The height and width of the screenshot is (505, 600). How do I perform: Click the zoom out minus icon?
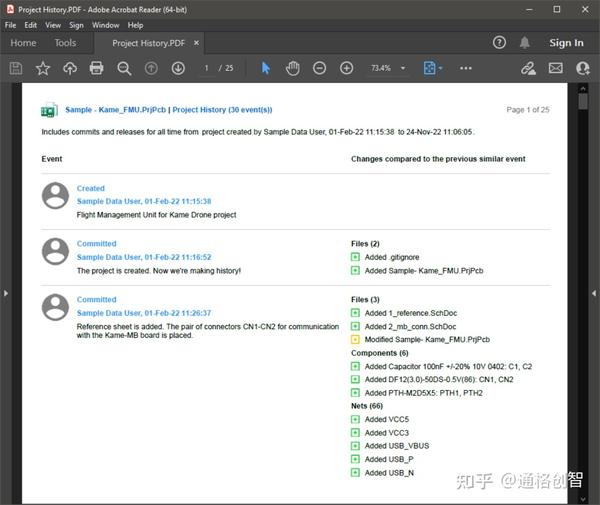pyautogui.click(x=319, y=68)
